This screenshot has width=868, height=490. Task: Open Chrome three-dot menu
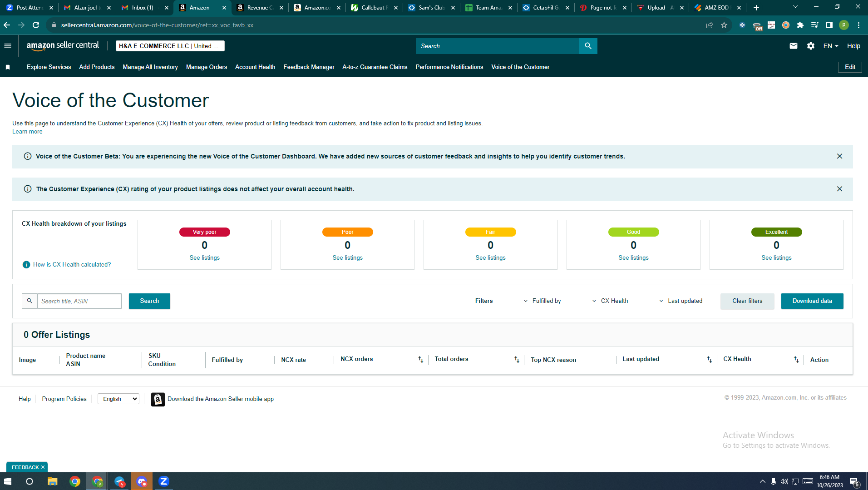(858, 25)
